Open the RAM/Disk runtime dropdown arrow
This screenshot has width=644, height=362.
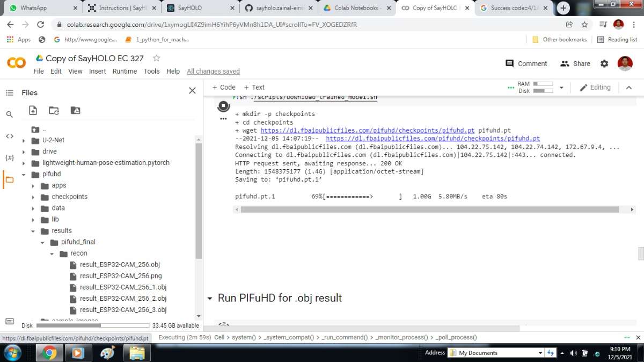pos(561,88)
